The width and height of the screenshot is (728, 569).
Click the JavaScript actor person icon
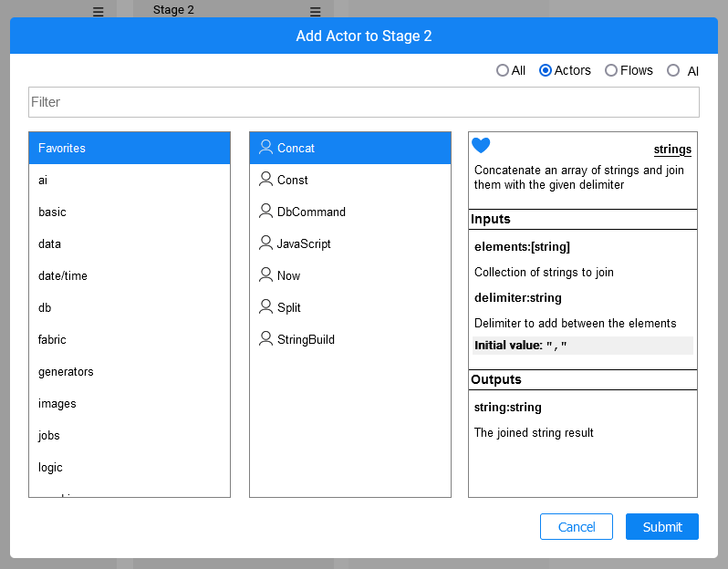265,243
